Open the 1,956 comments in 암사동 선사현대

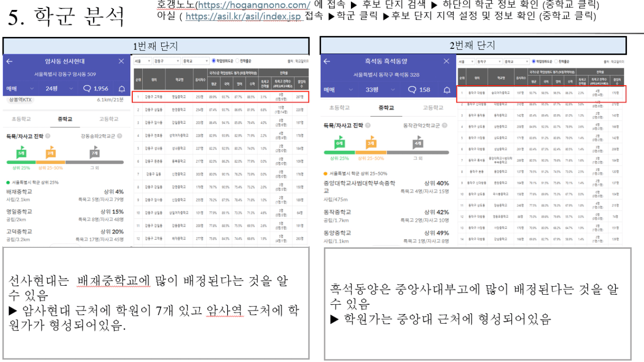[95, 89]
